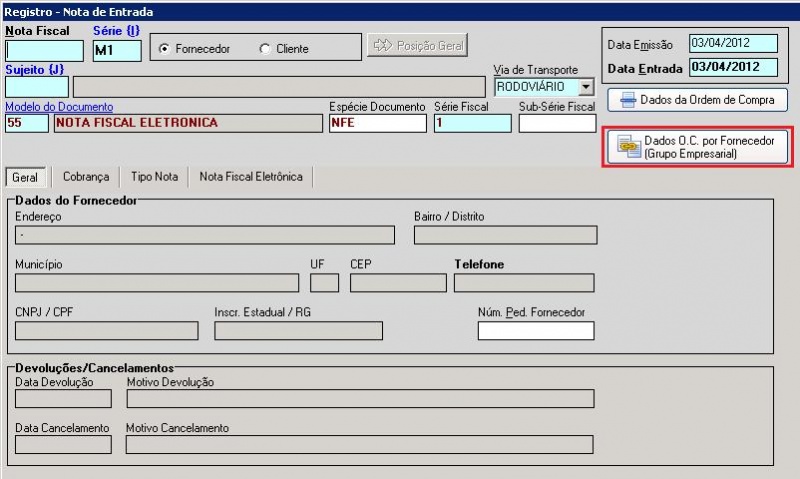Click the Devoluções/Cancelamentos group title
The height and width of the screenshot is (479, 800).
coord(94,368)
